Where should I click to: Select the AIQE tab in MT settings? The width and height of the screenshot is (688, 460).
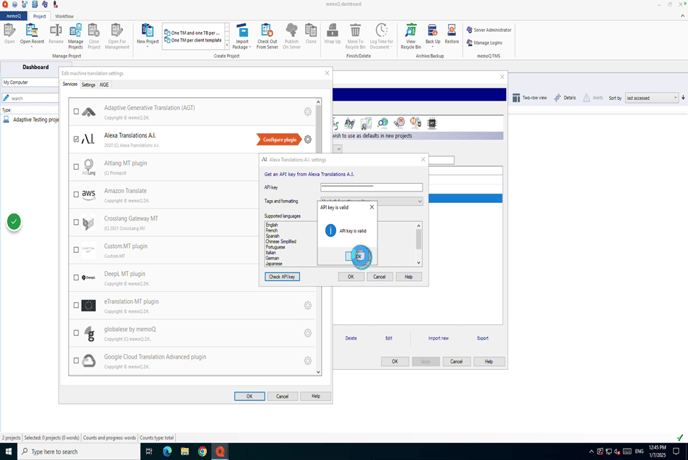104,85
